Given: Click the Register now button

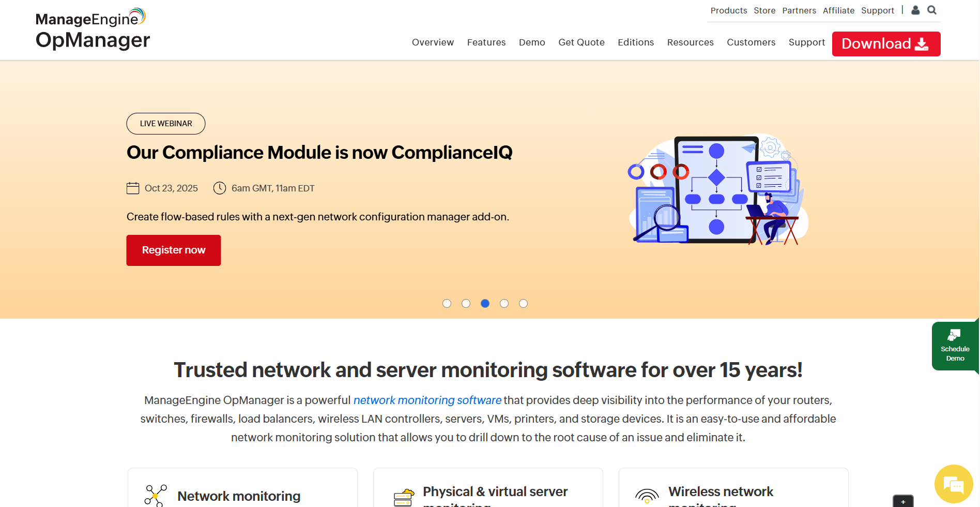Looking at the screenshot, I should click(x=173, y=250).
